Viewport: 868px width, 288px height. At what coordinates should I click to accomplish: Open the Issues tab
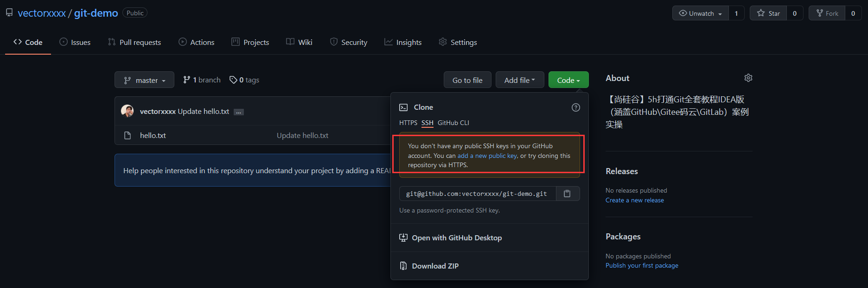point(75,42)
